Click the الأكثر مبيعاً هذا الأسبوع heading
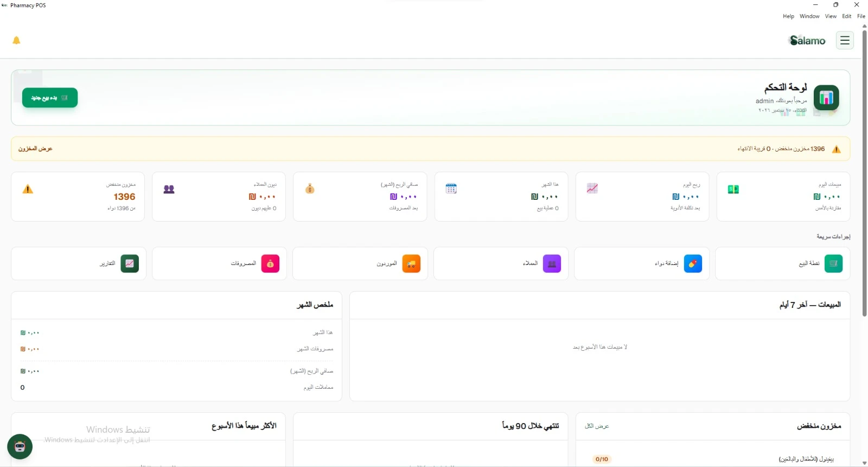 point(244,426)
